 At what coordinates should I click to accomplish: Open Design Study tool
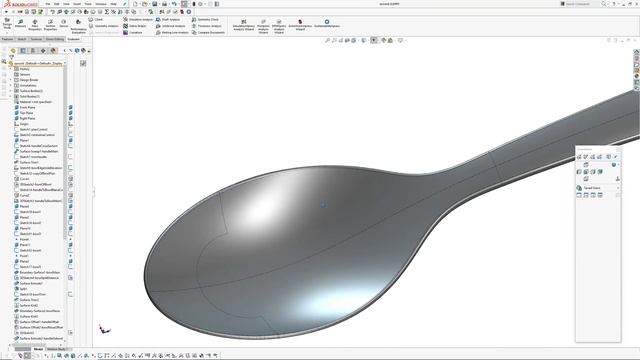pos(7,24)
